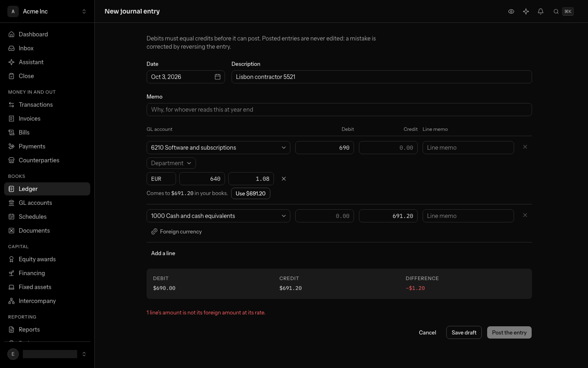Cancel the new journal entry
This screenshot has width=588, height=368.
pos(428,332)
